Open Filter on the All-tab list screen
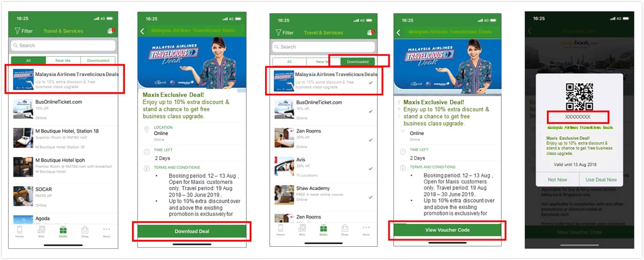Image resolution: width=644 pixels, height=260 pixels. pyautogui.click(x=23, y=31)
